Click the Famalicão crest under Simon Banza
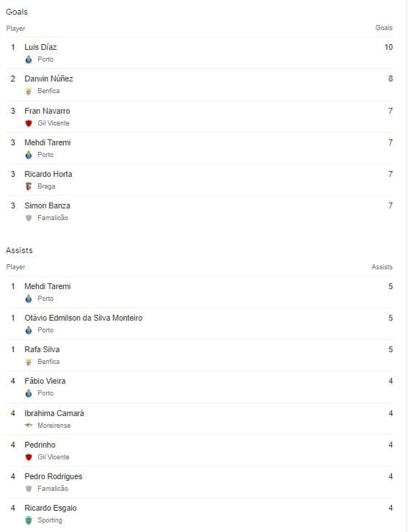Viewport: 408px width, 532px height. pyautogui.click(x=29, y=218)
